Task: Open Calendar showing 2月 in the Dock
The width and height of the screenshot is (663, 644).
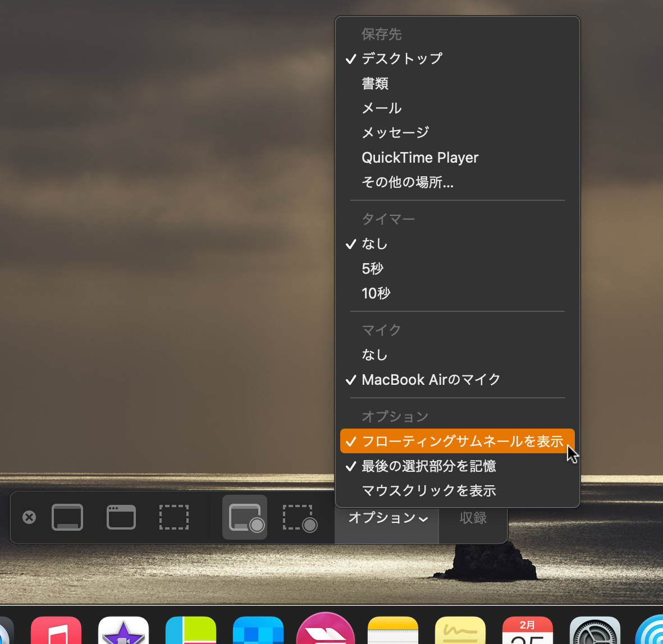Action: (527, 631)
